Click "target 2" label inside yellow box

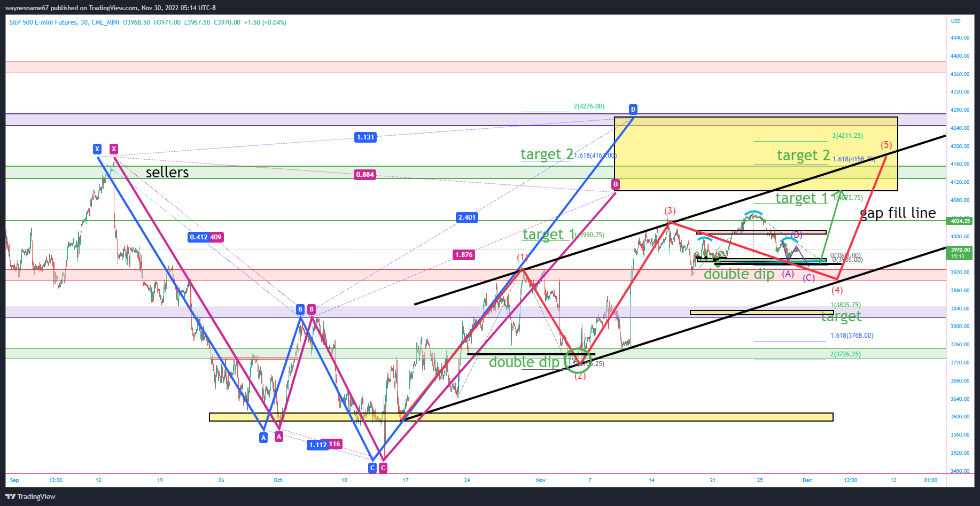pos(803,155)
